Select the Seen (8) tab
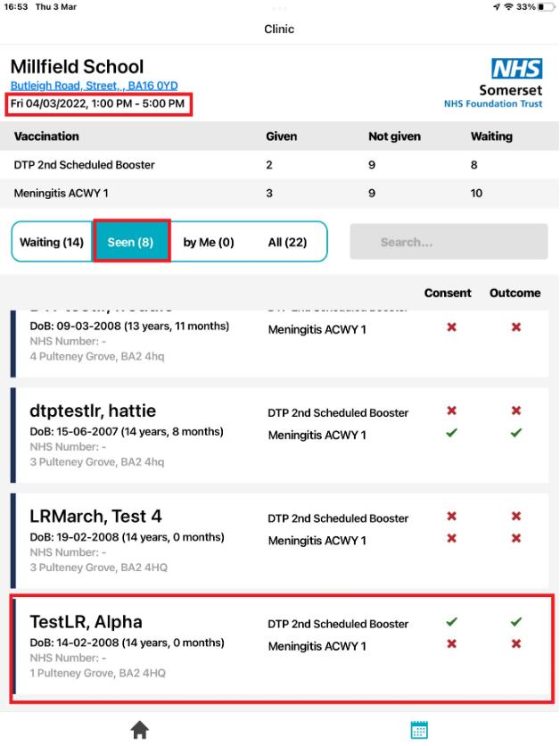 pyautogui.click(x=131, y=242)
